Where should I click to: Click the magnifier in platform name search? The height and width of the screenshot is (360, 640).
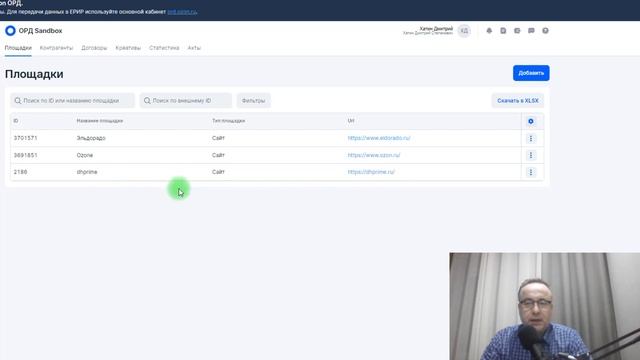click(18, 100)
